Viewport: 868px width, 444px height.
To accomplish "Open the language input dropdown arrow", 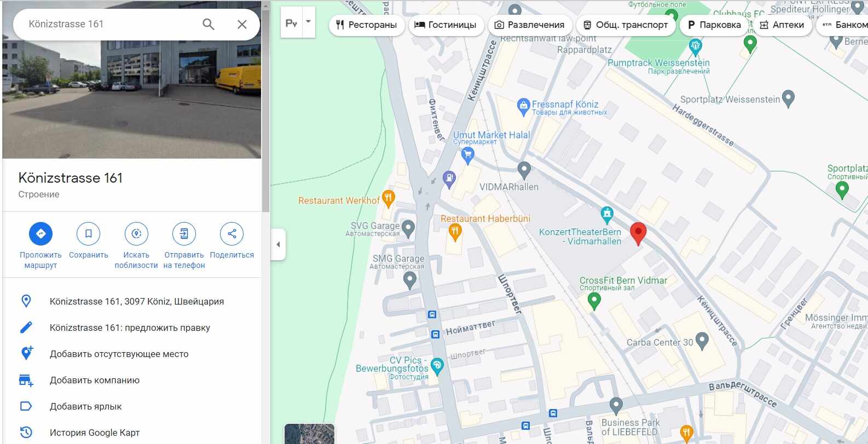I will coord(309,22).
